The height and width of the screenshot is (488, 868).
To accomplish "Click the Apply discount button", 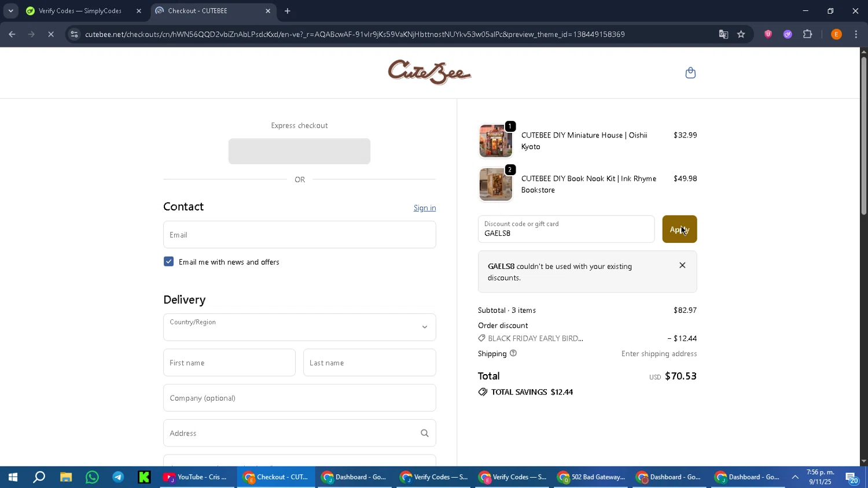I will coord(679,229).
